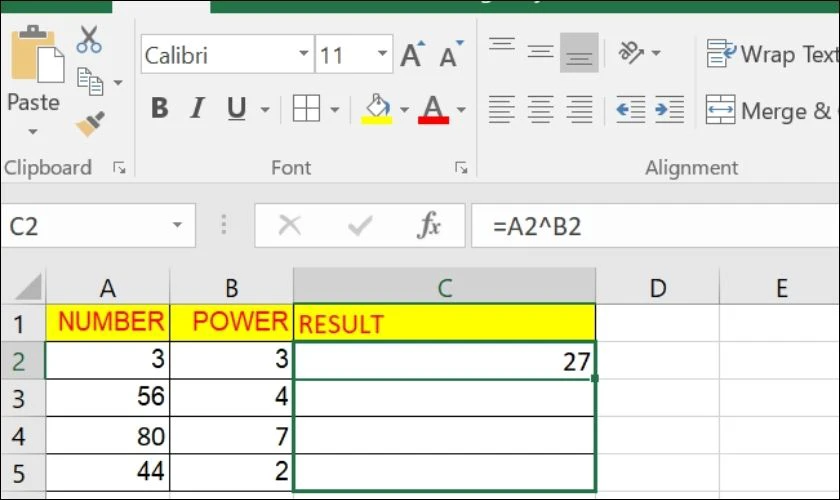Open the font size dropdown

pyautogui.click(x=382, y=55)
